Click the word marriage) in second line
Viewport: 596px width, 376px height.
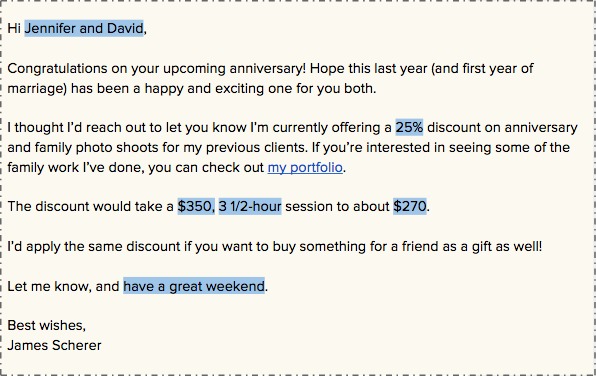(37, 89)
